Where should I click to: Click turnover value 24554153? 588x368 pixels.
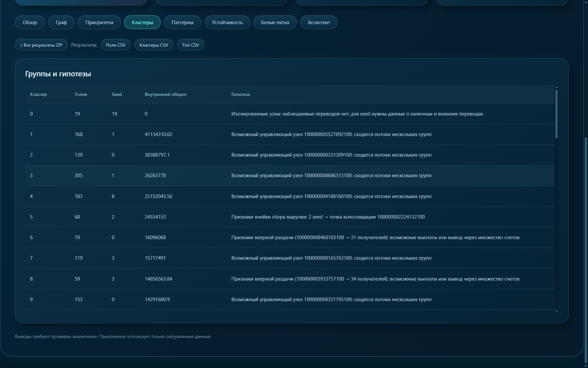click(x=155, y=217)
